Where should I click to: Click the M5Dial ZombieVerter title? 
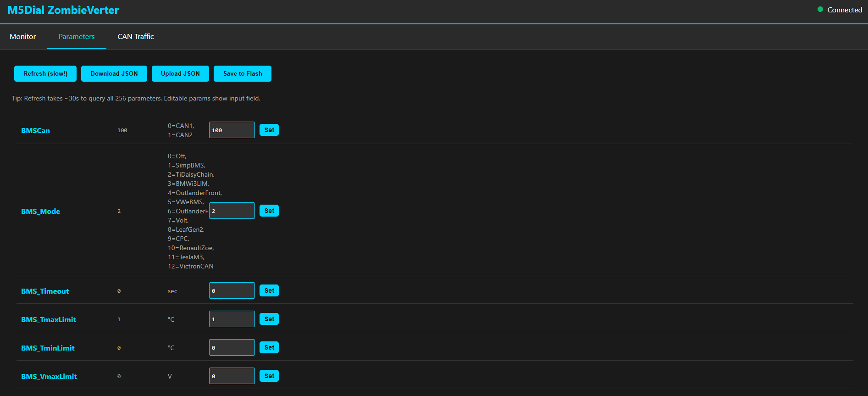[63, 10]
